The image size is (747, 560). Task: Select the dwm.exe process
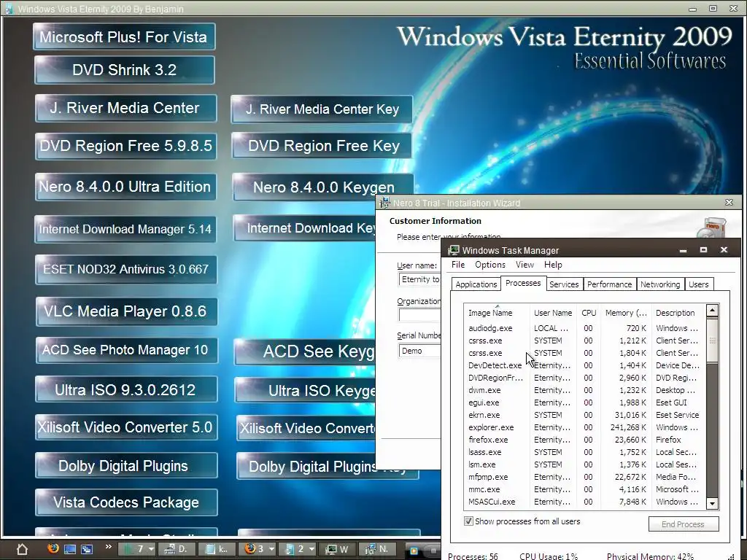pyautogui.click(x=584, y=390)
